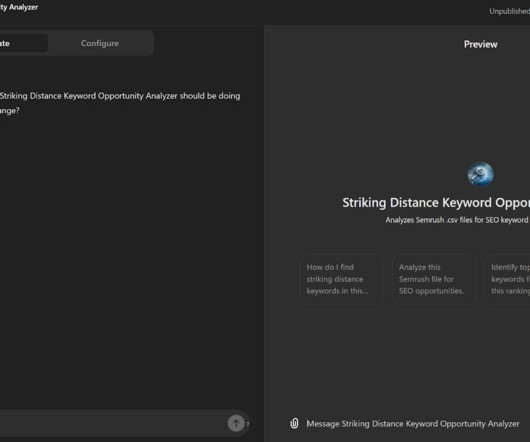Viewport: 530px width, 442px height.
Task: Focus the 'Message Striking Distance Keyword Opportunity Analyzer' field
Action: pos(413,424)
